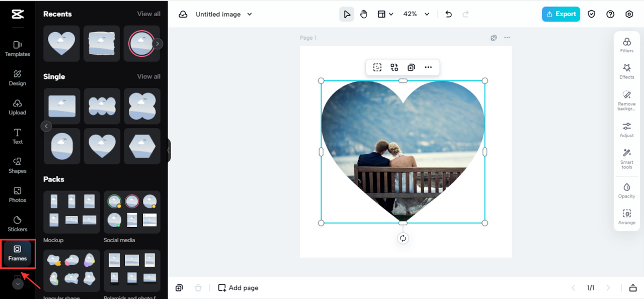Click the crop frame icon in floating toolbar
The width and height of the screenshot is (644, 299).
click(x=377, y=67)
